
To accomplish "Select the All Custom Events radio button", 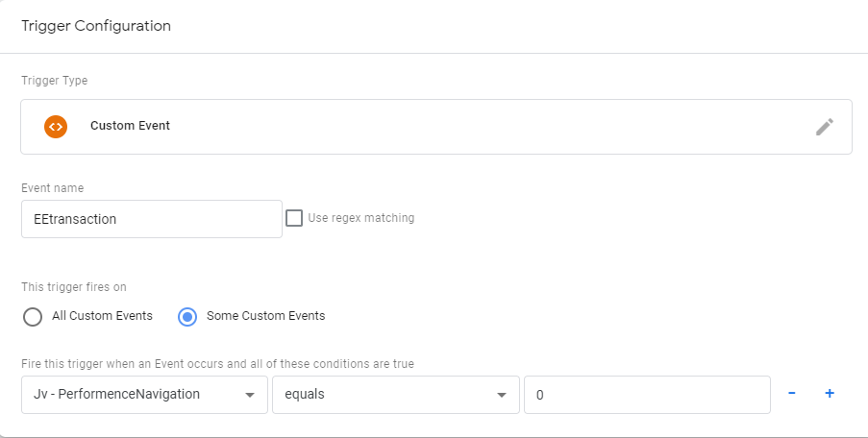I will 33,316.
